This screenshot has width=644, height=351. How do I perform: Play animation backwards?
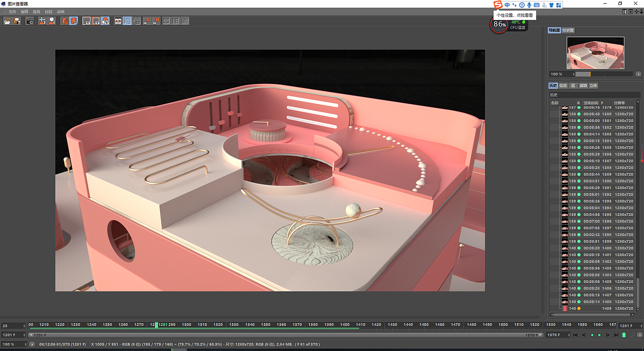[x=592, y=335]
